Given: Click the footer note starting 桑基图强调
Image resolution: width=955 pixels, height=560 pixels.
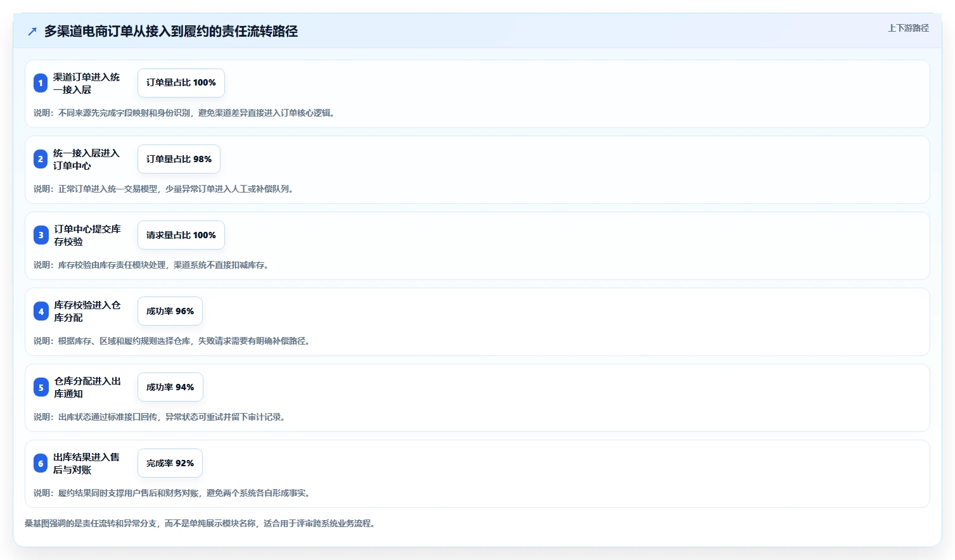Looking at the screenshot, I should (x=201, y=523).
